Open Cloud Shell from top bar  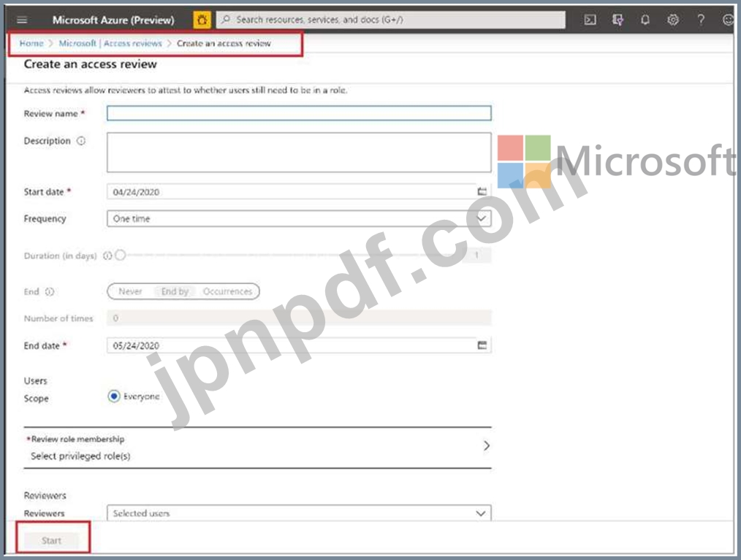(x=590, y=20)
